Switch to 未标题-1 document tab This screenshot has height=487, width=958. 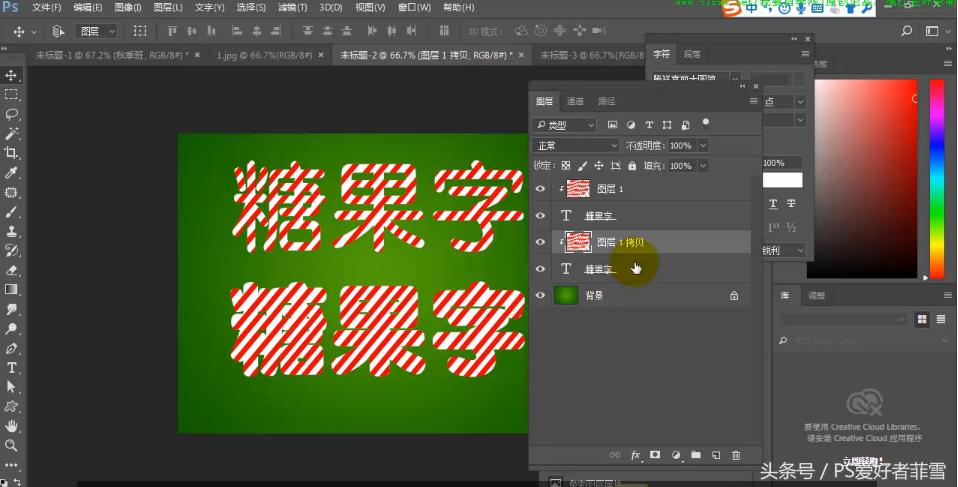click(111, 55)
